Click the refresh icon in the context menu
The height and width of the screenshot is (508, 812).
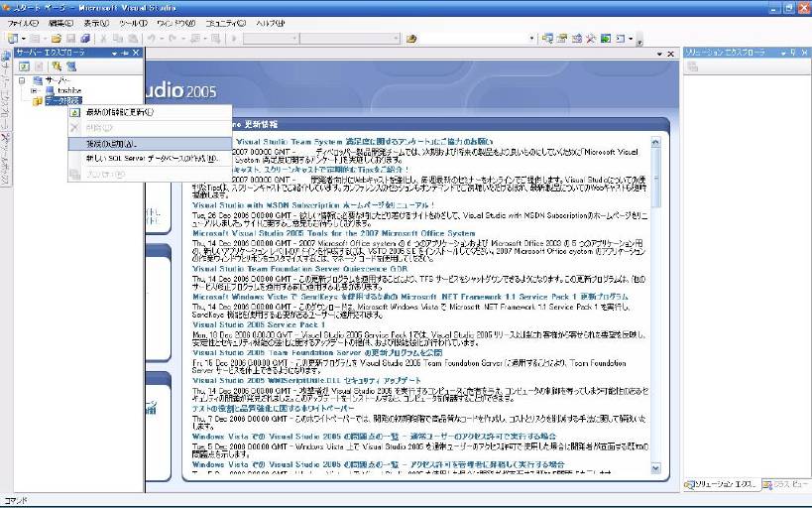75,112
